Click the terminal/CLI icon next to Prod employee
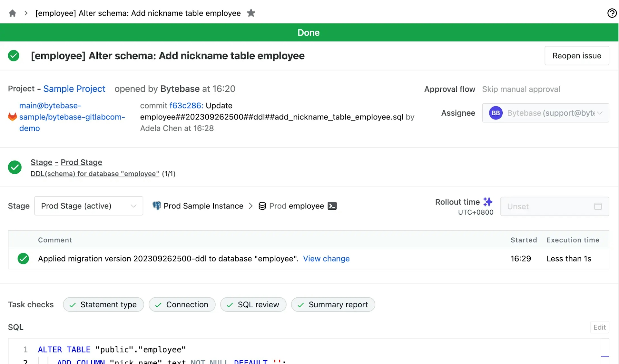Screen dimensions: 619x364 (x=332, y=206)
